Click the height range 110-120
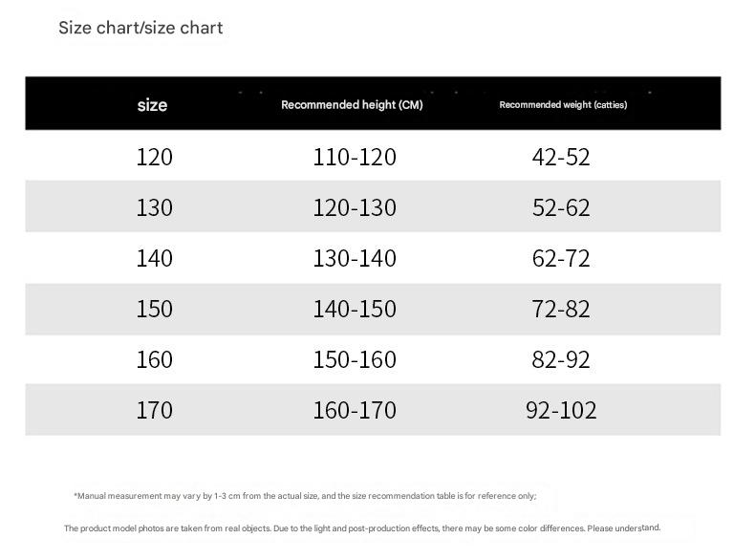Screen dimensions: 755x560 tap(355, 157)
